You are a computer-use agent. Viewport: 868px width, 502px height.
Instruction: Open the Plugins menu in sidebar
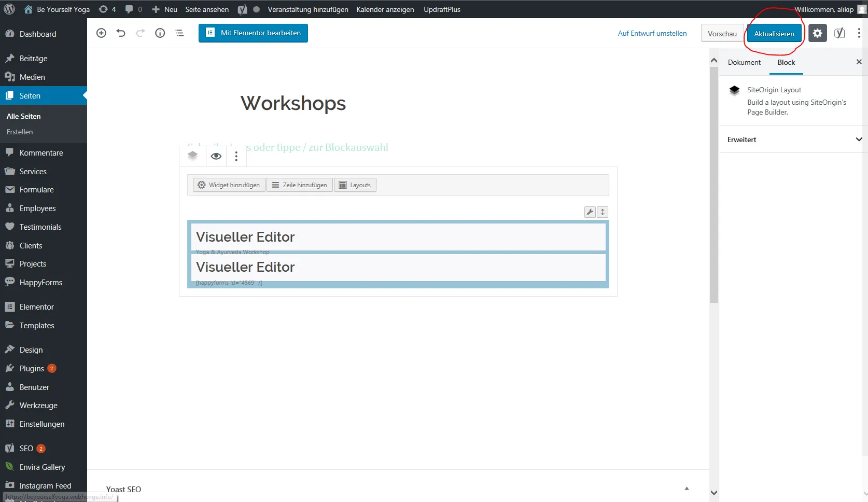click(x=32, y=369)
